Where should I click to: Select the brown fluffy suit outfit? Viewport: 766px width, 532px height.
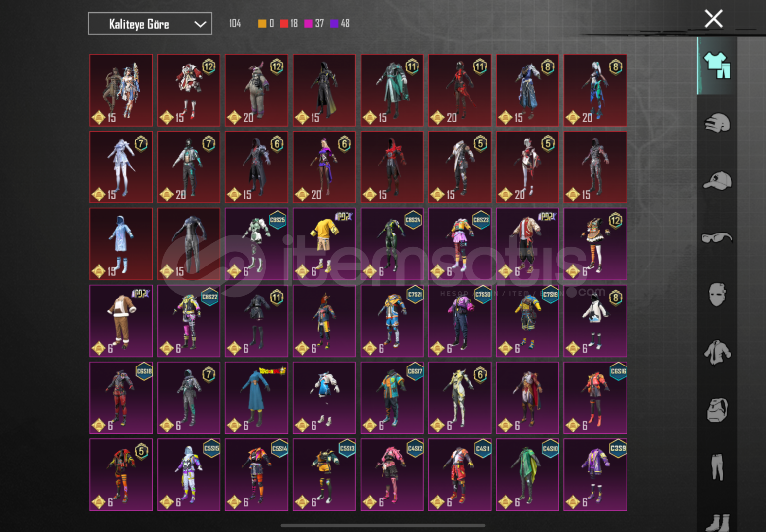point(121,321)
